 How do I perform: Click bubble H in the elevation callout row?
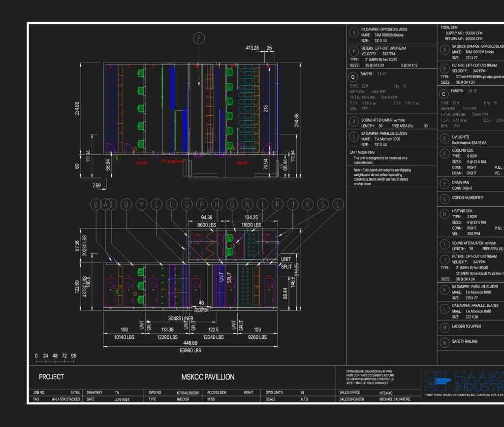[217, 204]
